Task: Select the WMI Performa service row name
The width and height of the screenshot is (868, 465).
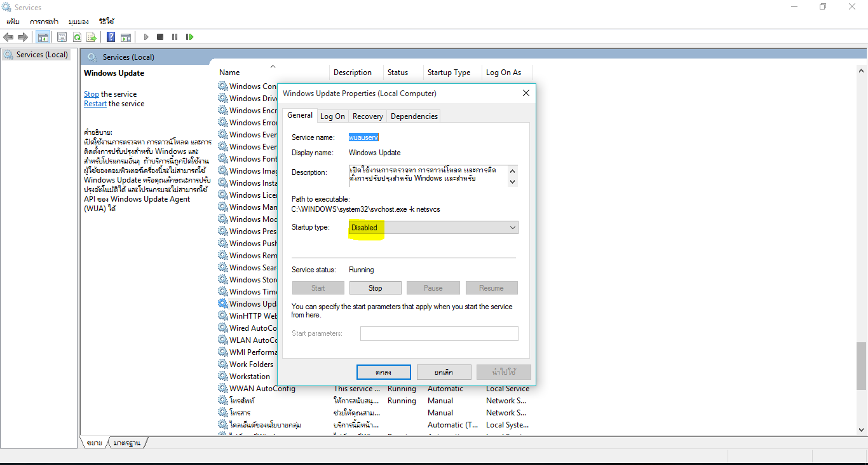Action: tap(254, 352)
